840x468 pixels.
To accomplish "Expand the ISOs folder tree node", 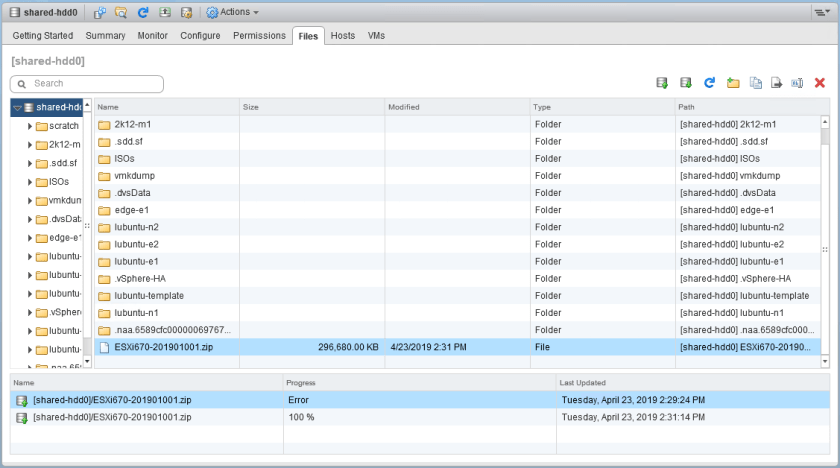I will click(x=30, y=182).
